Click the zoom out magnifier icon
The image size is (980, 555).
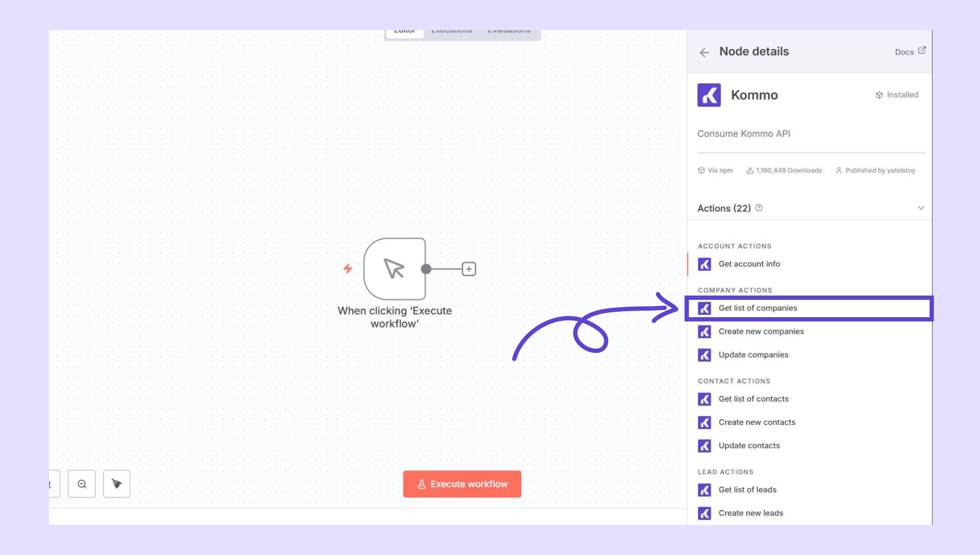point(81,484)
